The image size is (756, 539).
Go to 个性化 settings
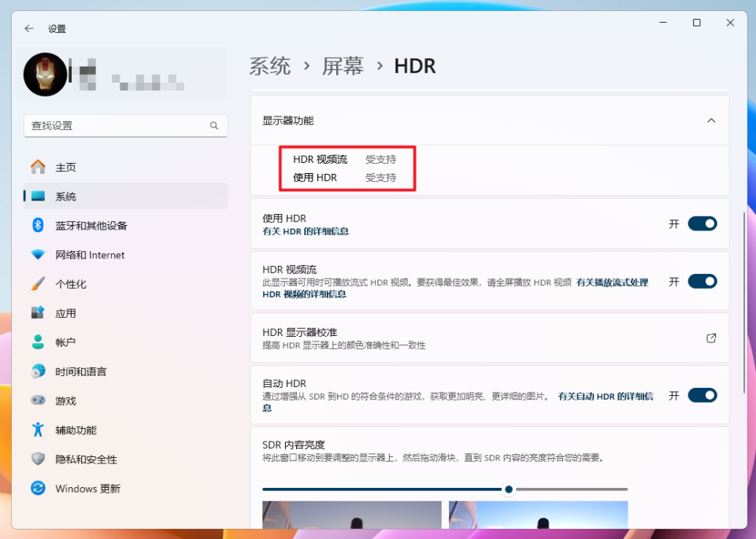125,284
